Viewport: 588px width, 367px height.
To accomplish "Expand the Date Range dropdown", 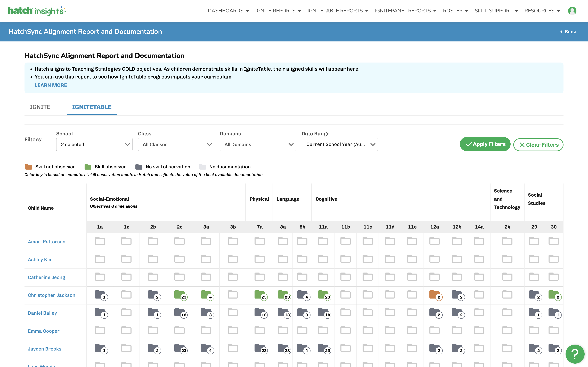I will tap(339, 144).
